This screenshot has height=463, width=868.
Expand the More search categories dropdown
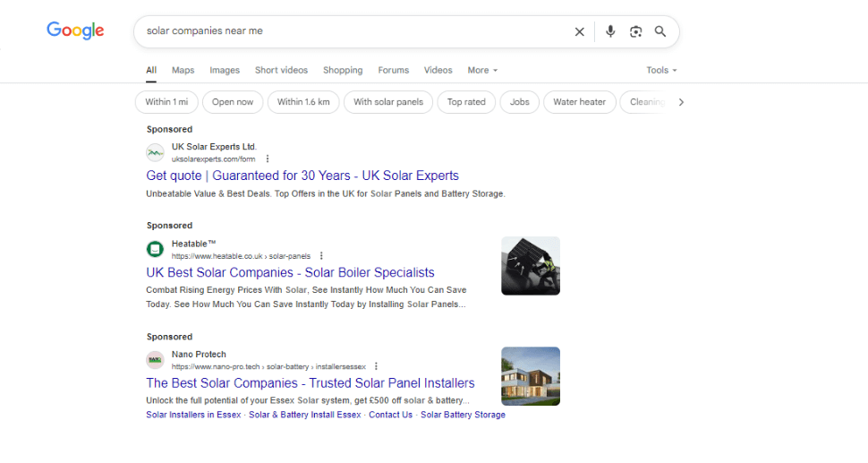click(x=482, y=71)
